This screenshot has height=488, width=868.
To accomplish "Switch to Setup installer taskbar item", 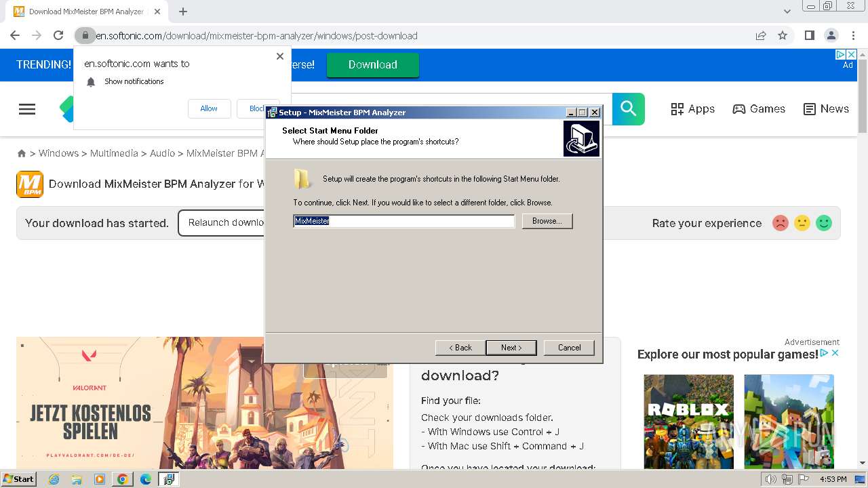I will click(x=169, y=479).
